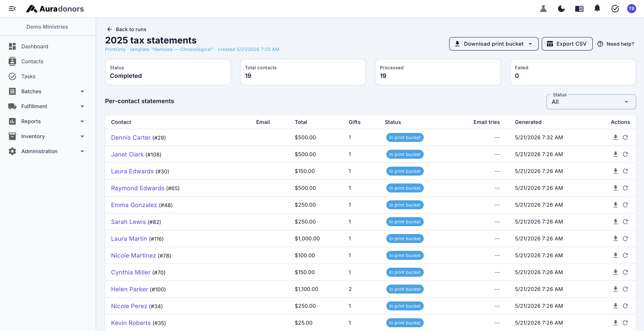This screenshot has width=644, height=331.
Task: Open the tasks checkmark icon in header
Action: click(x=615, y=9)
